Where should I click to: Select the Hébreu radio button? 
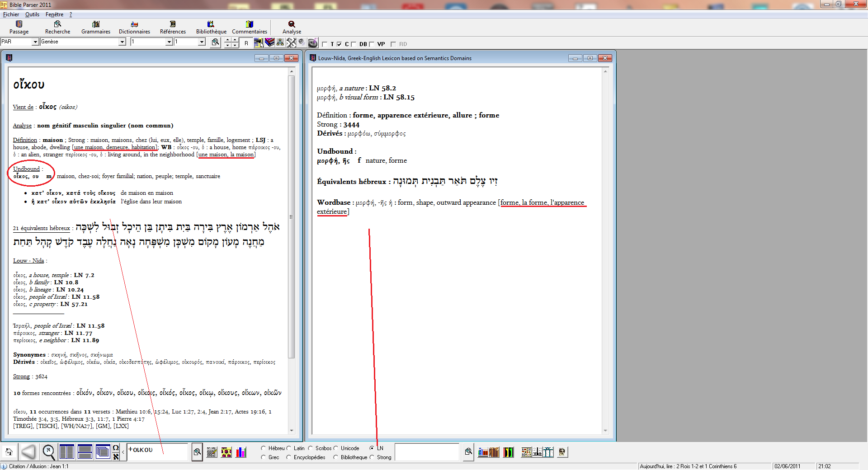(263, 448)
